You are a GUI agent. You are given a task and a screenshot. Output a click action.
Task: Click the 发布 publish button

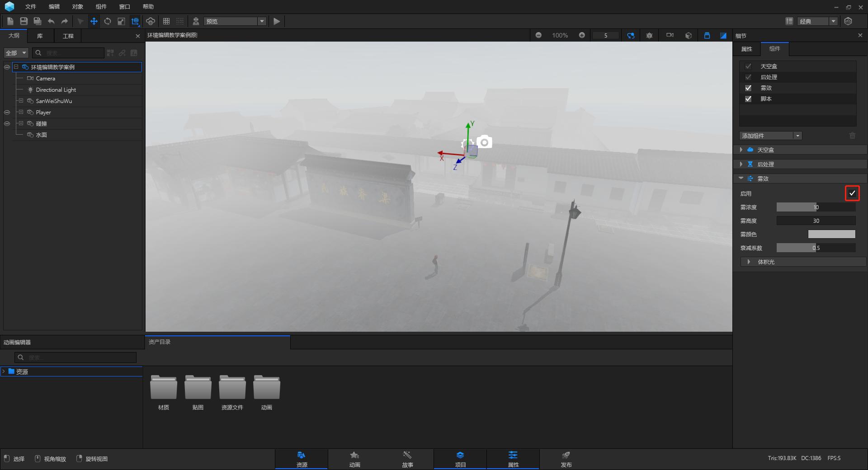566,459
